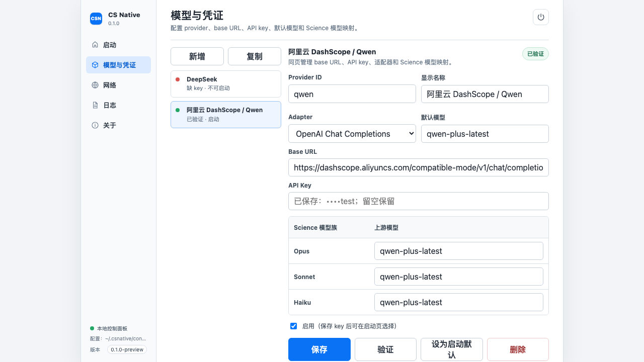Viewport: 644px width, 362px height.
Task: Open the 关于 page
Action: (118, 125)
